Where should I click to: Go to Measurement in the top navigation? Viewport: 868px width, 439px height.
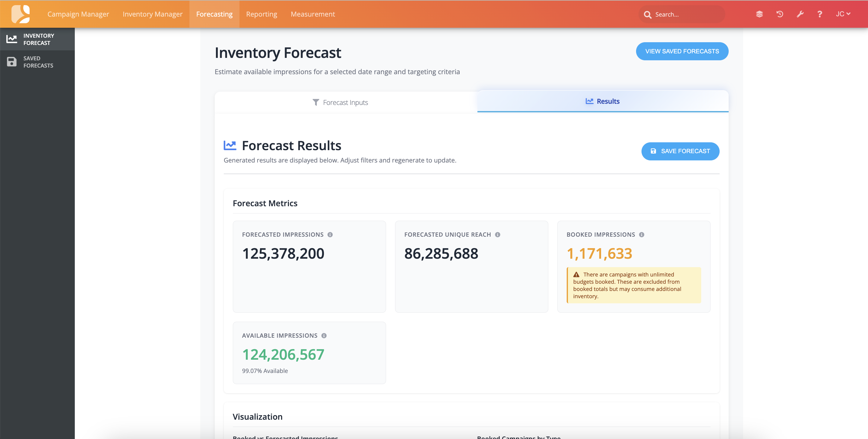tap(313, 14)
